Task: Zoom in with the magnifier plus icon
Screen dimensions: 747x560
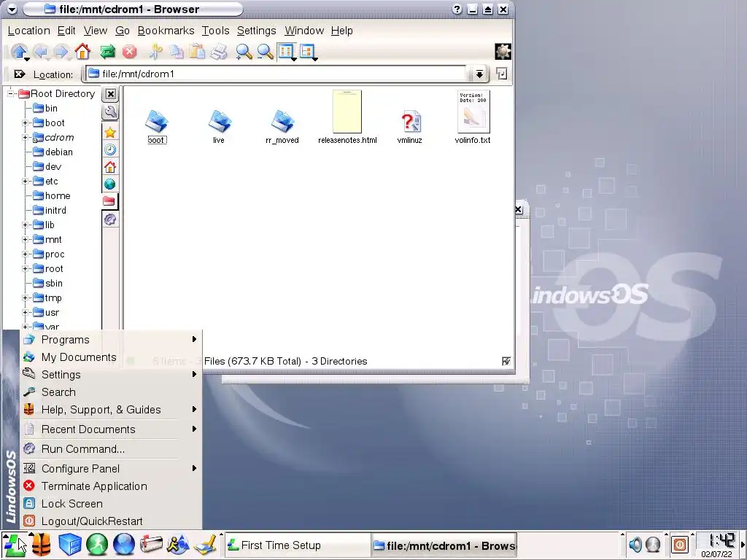Action: pyautogui.click(x=244, y=52)
